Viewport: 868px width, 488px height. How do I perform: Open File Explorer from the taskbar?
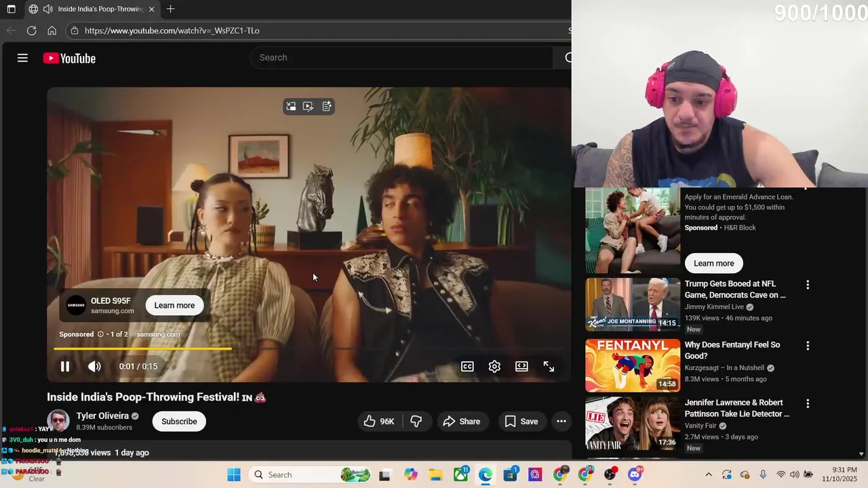[x=435, y=475]
